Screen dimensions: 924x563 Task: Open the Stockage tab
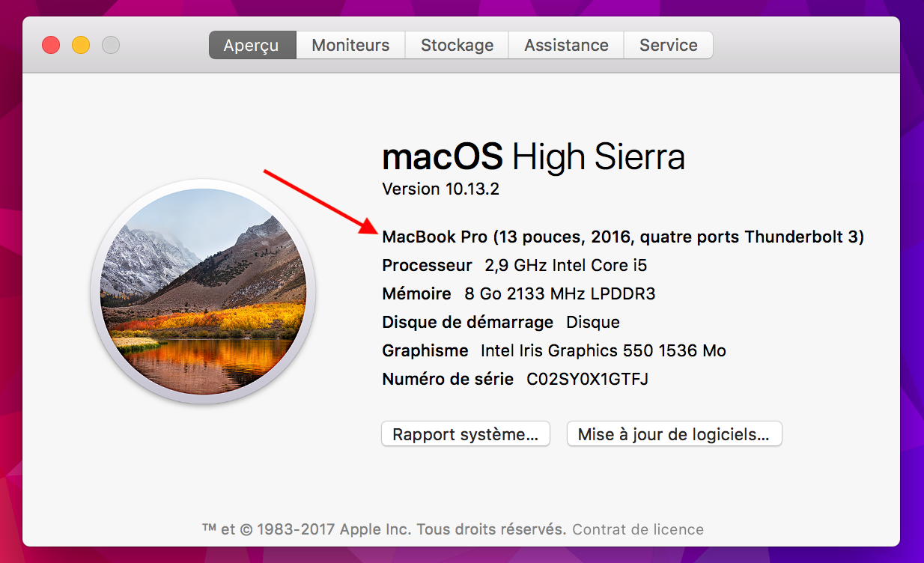tap(457, 45)
